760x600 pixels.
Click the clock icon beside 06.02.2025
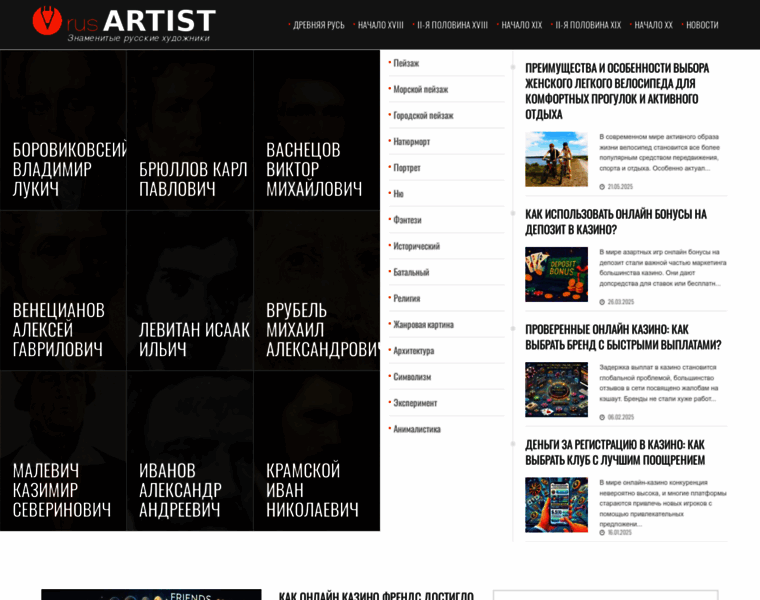pos(602,417)
